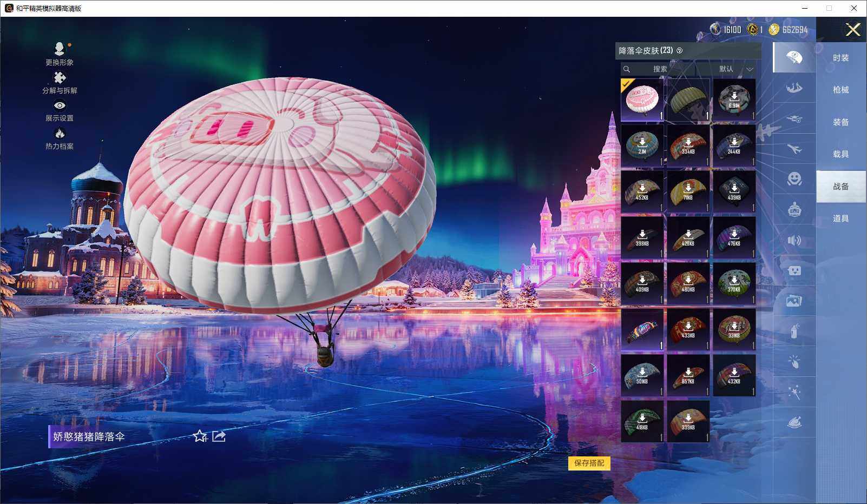
Task: Open the 更换形象 change-avatar icon
Action: coord(60,50)
